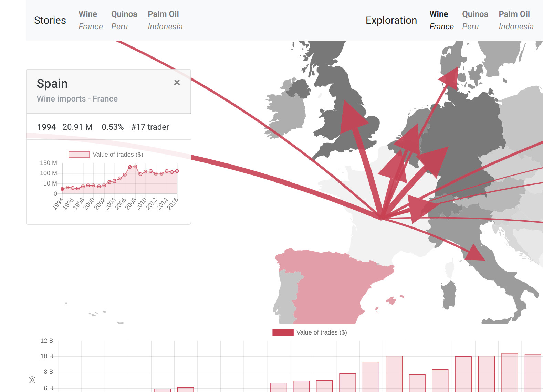Screen dimensions: 543x392
Task: Click the 1994 year label in the panel
Action: tap(46, 127)
